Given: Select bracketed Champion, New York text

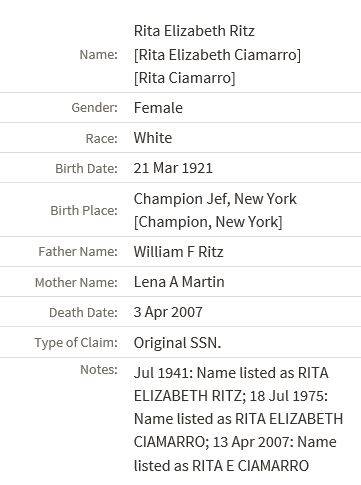Looking at the screenshot, I should 208,222.
